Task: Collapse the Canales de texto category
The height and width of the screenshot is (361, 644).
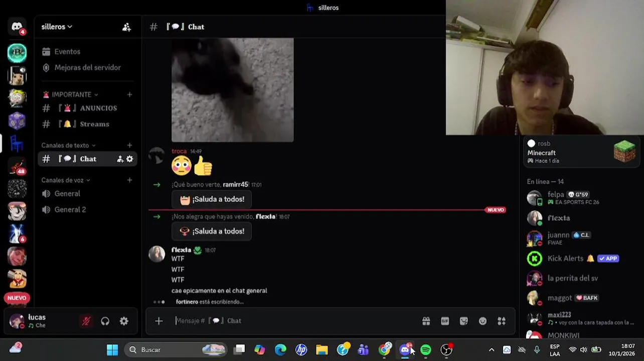Action: 68,145
